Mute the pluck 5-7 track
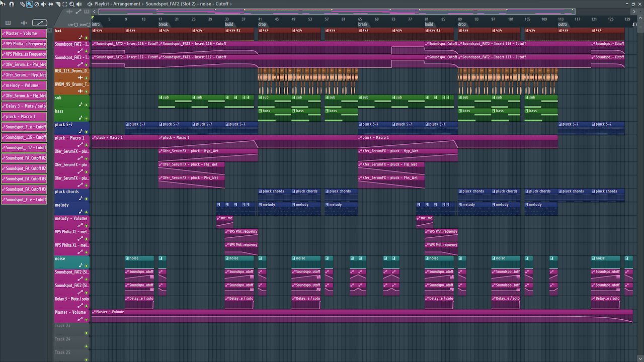644x362 pixels. click(x=87, y=132)
